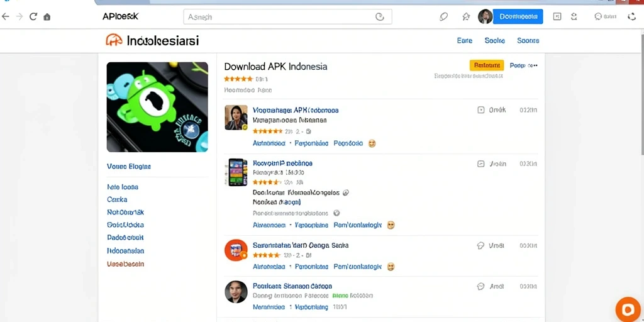This screenshot has height=322, width=644.
Task: Open fourth listing title link
Action: click(292, 286)
